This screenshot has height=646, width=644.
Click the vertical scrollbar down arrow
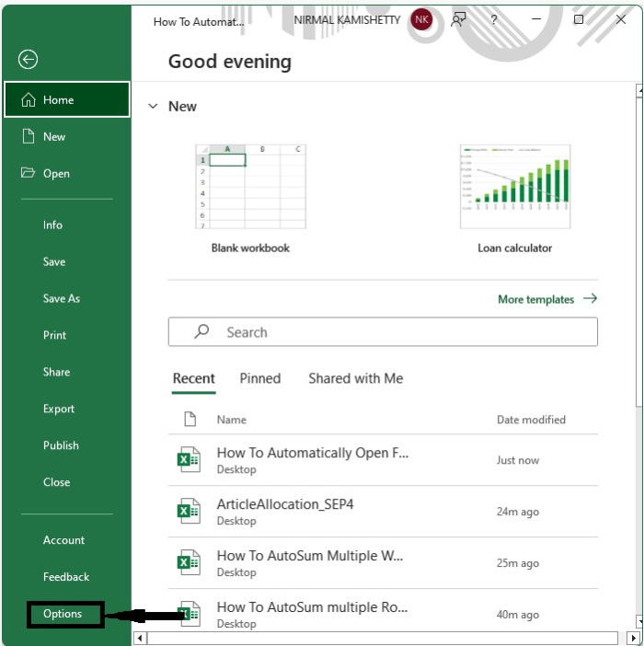coord(639,621)
